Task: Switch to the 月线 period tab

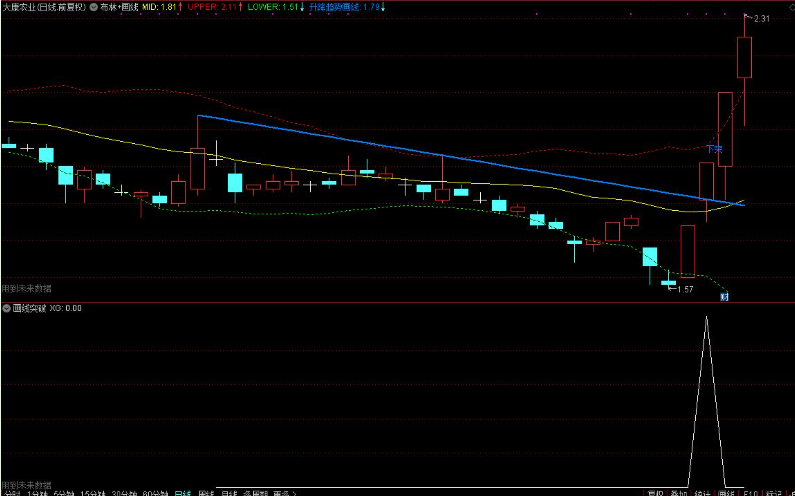Action: point(229,493)
